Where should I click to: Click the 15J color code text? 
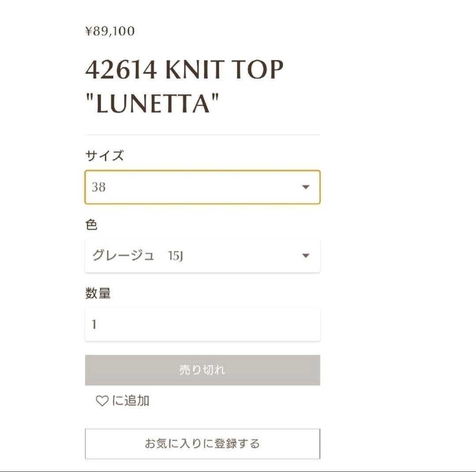pyautogui.click(x=175, y=256)
